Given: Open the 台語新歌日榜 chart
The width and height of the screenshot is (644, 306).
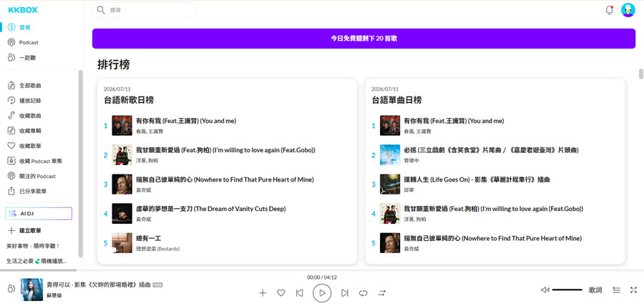Looking at the screenshot, I should [129, 100].
